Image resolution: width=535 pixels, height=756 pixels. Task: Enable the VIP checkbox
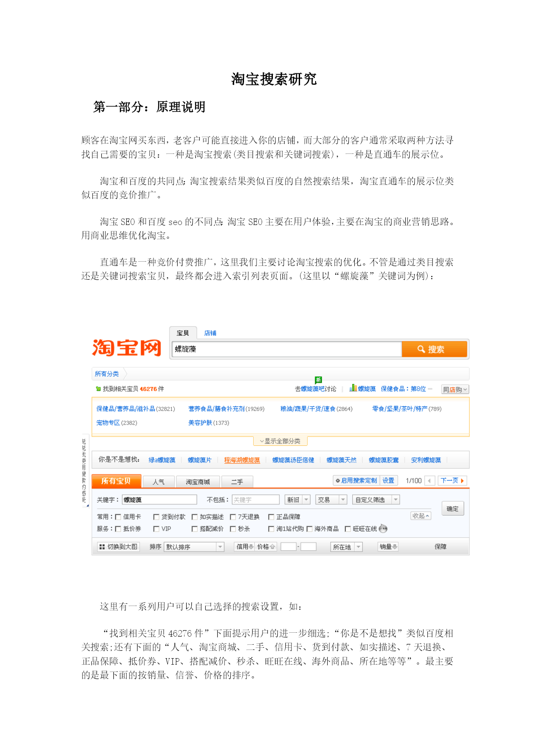pyautogui.click(x=156, y=529)
